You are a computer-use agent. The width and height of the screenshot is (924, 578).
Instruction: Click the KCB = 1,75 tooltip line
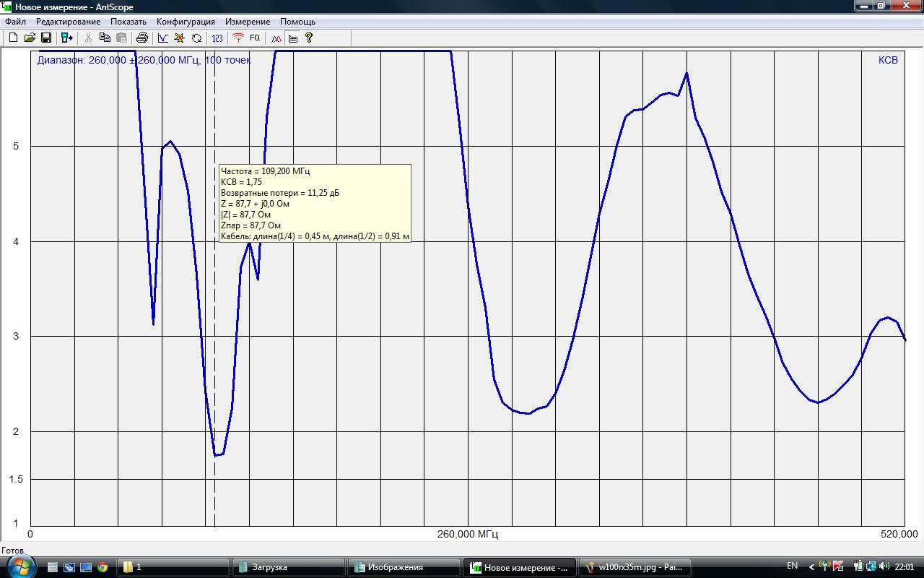click(241, 182)
